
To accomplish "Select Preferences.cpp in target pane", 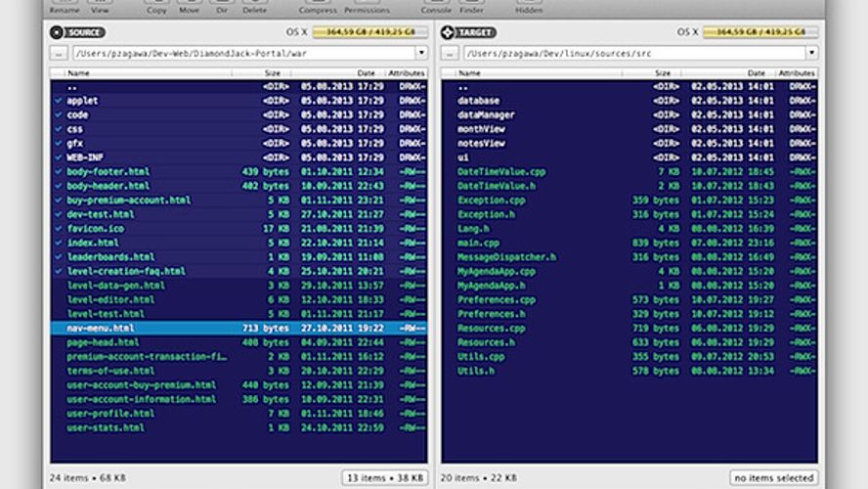I will coord(629,299).
